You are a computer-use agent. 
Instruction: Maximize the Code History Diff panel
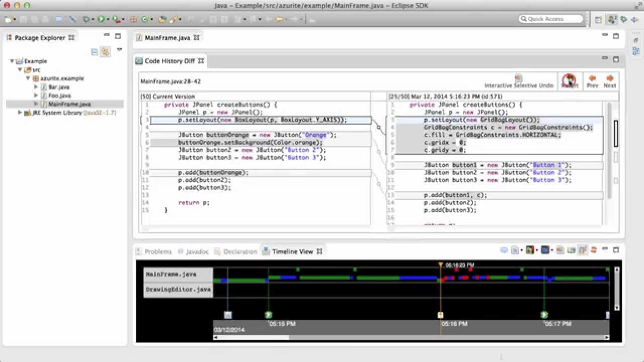click(x=616, y=59)
